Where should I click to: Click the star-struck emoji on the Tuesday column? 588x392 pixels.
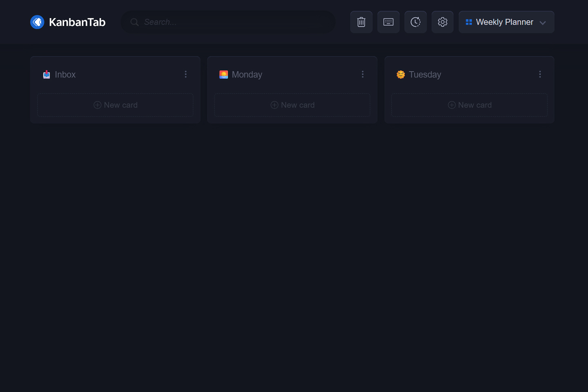(x=401, y=74)
